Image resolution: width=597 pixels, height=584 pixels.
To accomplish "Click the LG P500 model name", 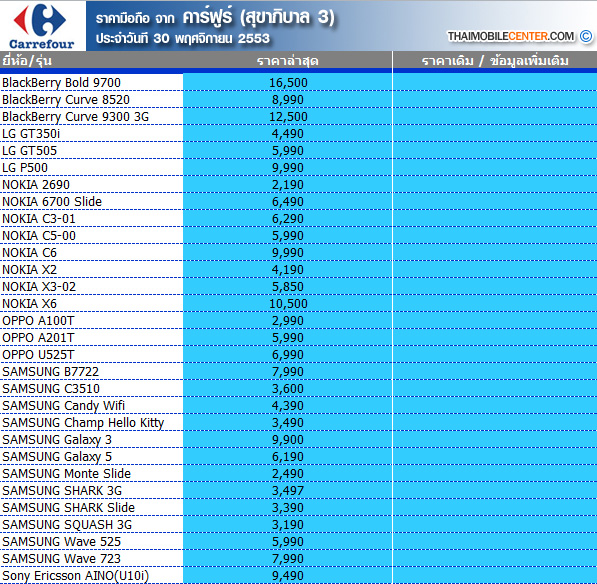I will 25,168.
